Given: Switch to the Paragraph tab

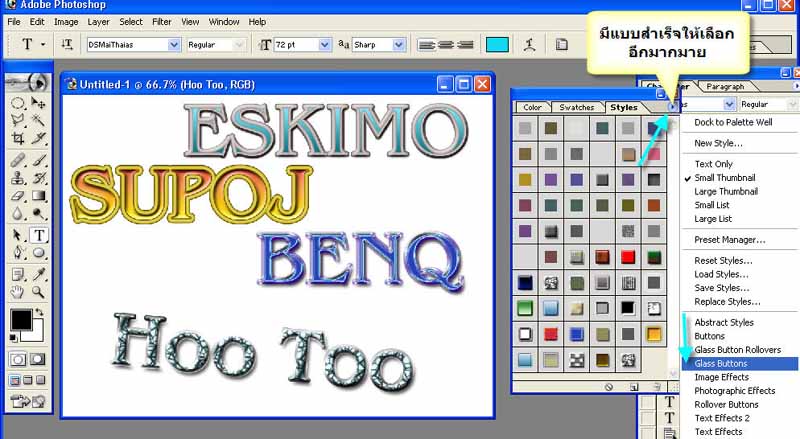Looking at the screenshot, I should pos(725,86).
